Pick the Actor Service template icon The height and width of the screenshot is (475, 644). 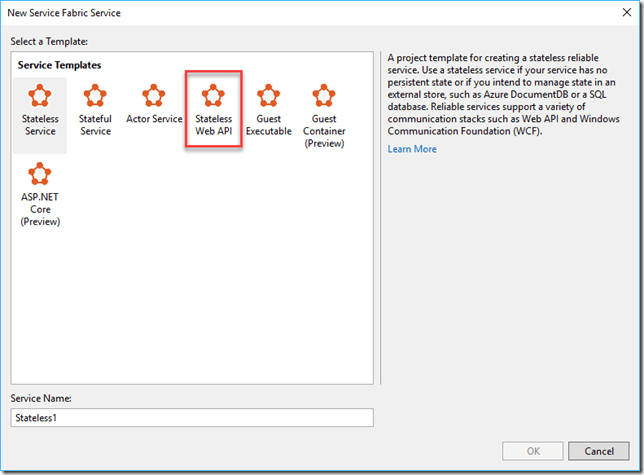click(x=154, y=96)
